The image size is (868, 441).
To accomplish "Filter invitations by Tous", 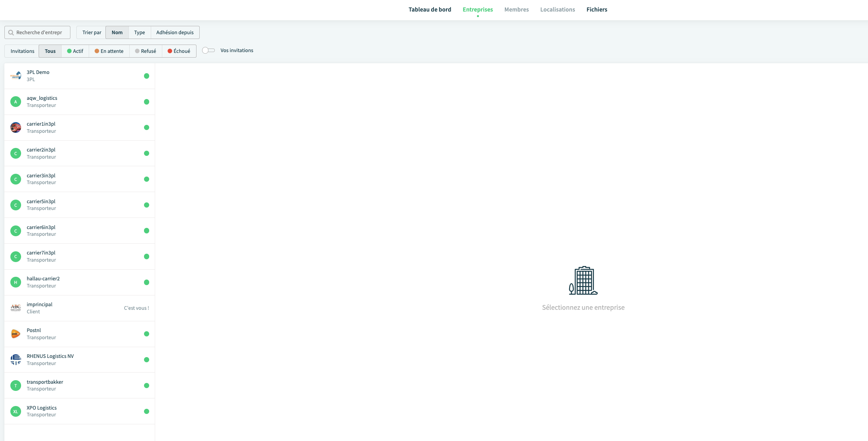I will [50, 51].
